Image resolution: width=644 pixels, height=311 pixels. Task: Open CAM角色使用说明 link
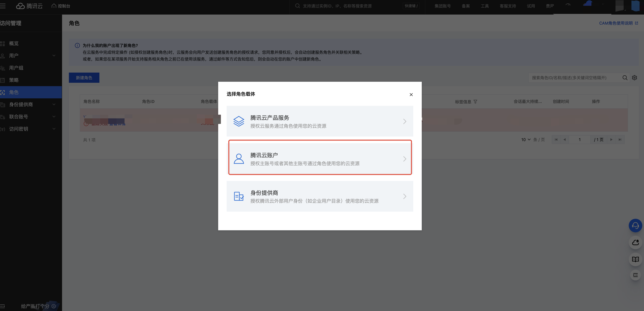pos(619,23)
